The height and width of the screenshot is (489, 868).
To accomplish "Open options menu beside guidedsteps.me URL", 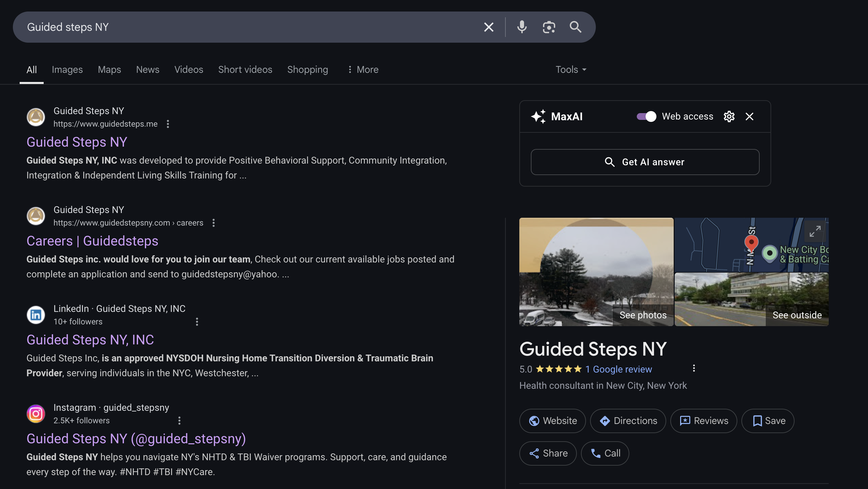I will click(168, 124).
